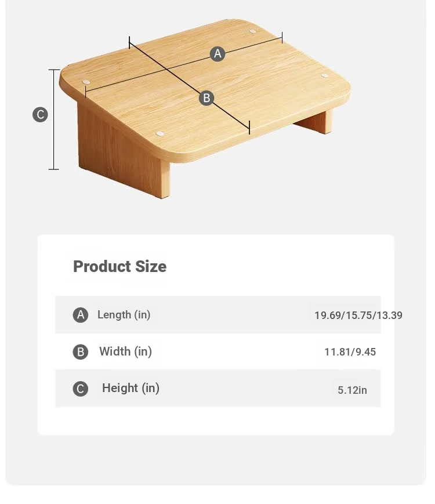
Task: Click the 19.69/15.75/13.39 length value
Action: point(358,316)
